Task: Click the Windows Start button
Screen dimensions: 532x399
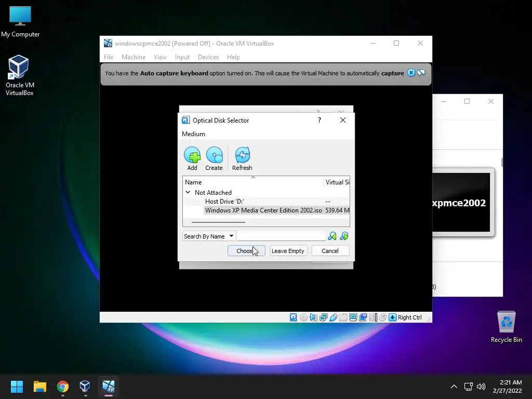Action: [17, 387]
